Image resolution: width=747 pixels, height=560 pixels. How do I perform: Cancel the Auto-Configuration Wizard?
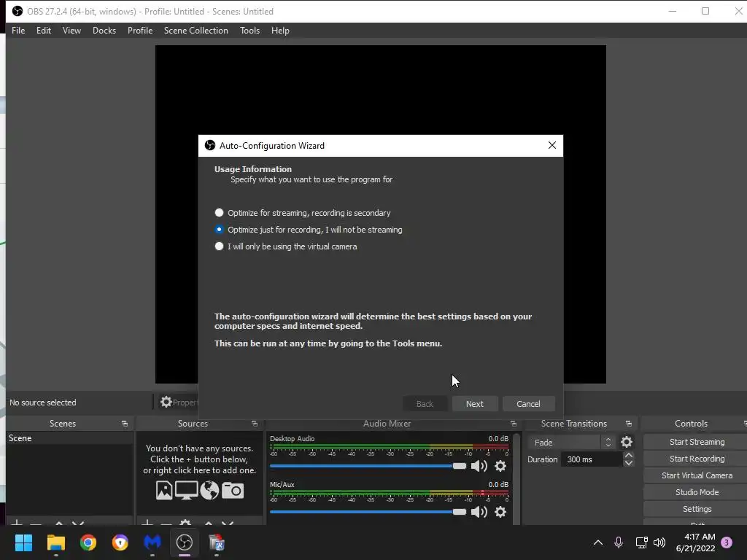point(528,404)
